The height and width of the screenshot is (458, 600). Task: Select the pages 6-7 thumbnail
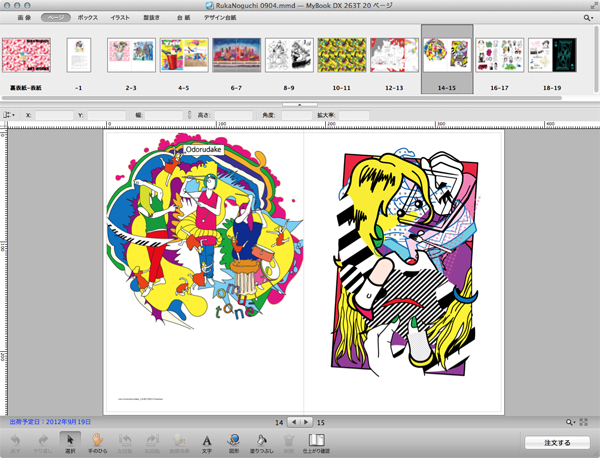[x=237, y=55]
